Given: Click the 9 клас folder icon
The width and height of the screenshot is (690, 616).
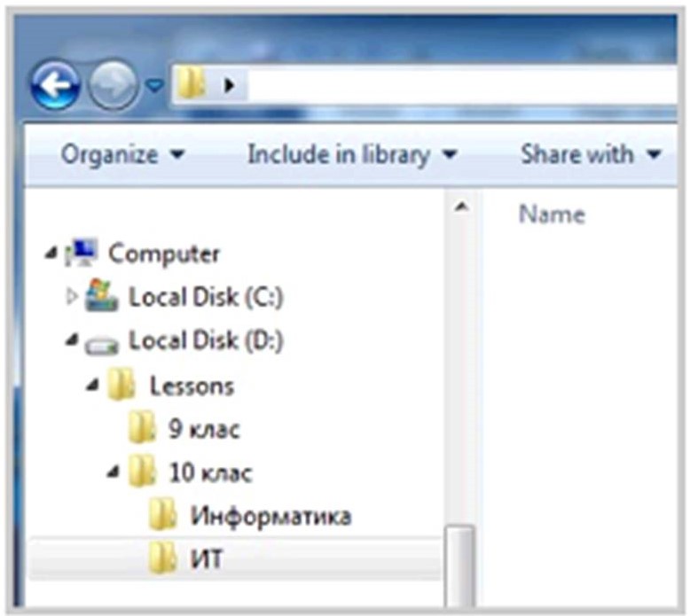Looking at the screenshot, I should pyautogui.click(x=142, y=430).
